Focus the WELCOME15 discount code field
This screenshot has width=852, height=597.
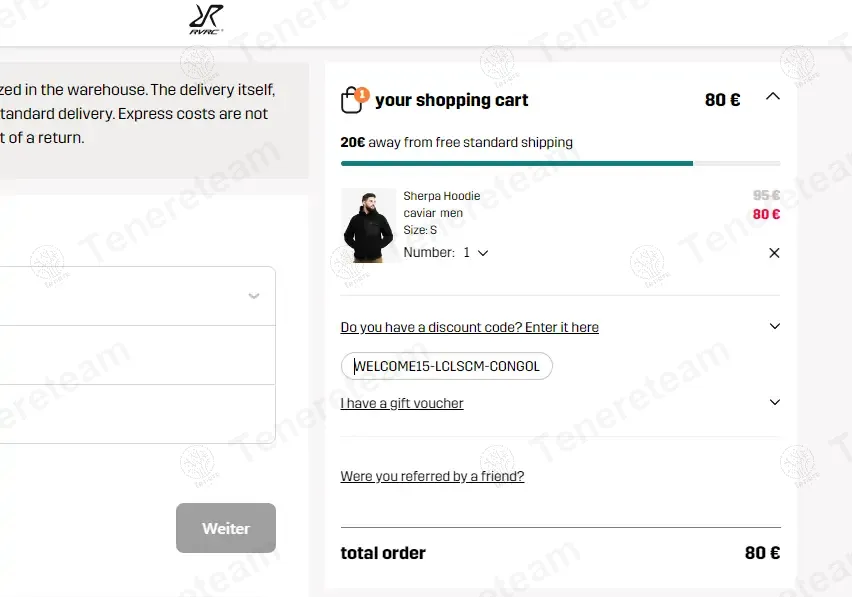coord(447,366)
